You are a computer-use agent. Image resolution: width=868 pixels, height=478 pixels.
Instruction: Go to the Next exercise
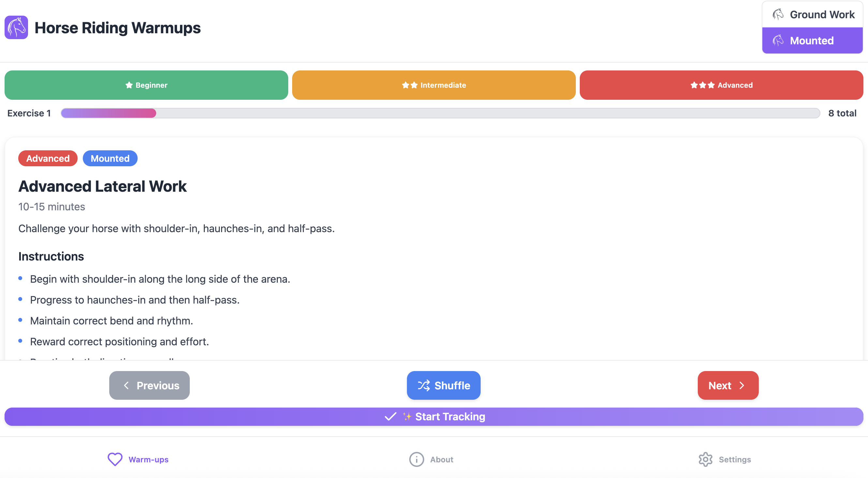(x=727, y=385)
